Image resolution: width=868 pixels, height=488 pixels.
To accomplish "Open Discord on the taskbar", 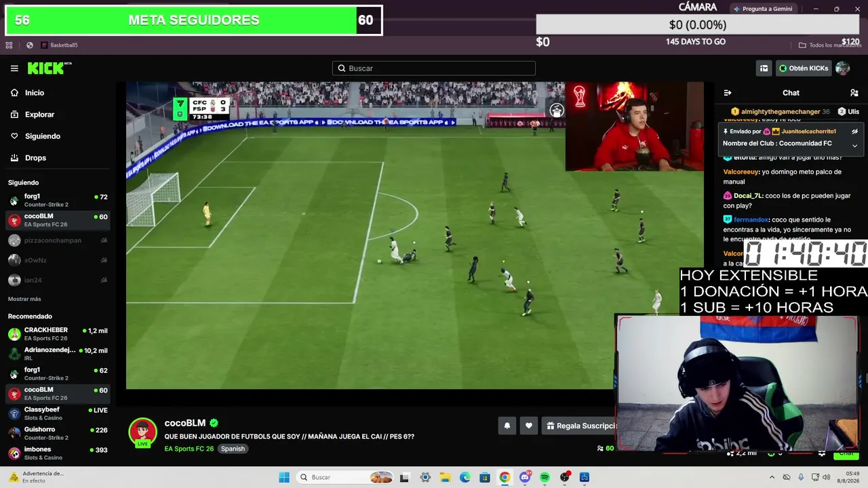I will pos(525,477).
